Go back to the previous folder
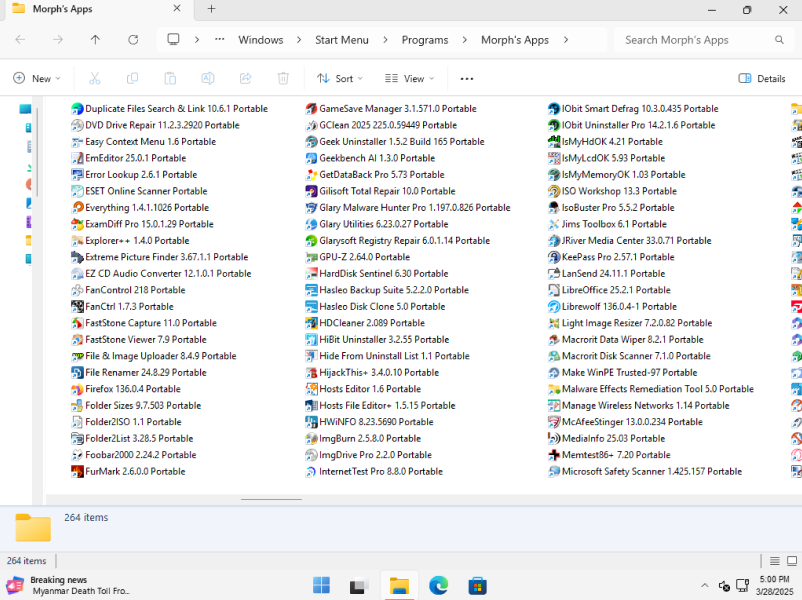 [20, 40]
